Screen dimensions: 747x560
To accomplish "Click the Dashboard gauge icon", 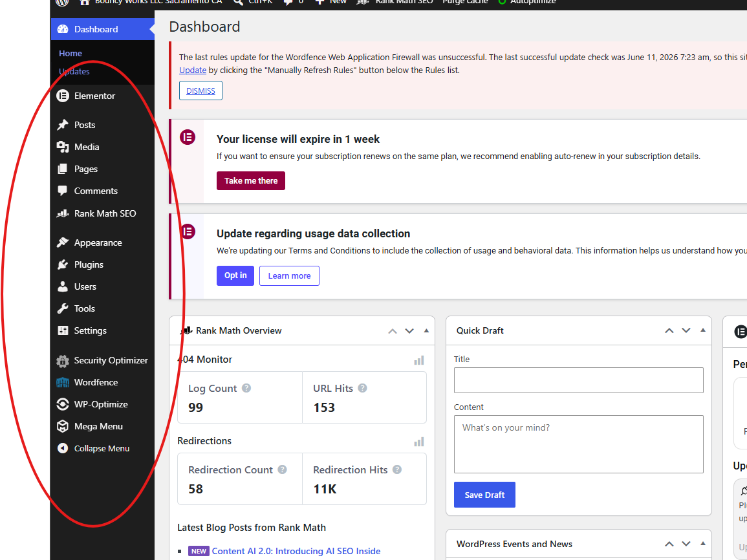I will [x=63, y=29].
